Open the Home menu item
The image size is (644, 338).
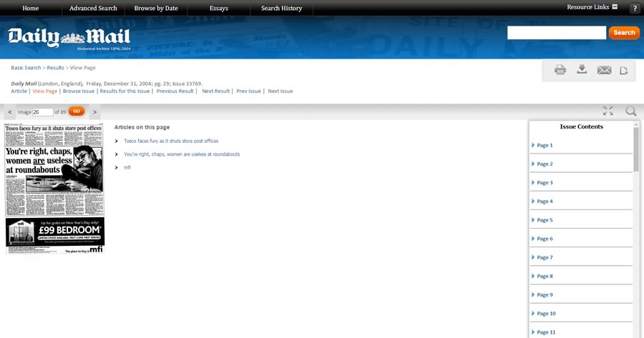pyautogui.click(x=30, y=8)
